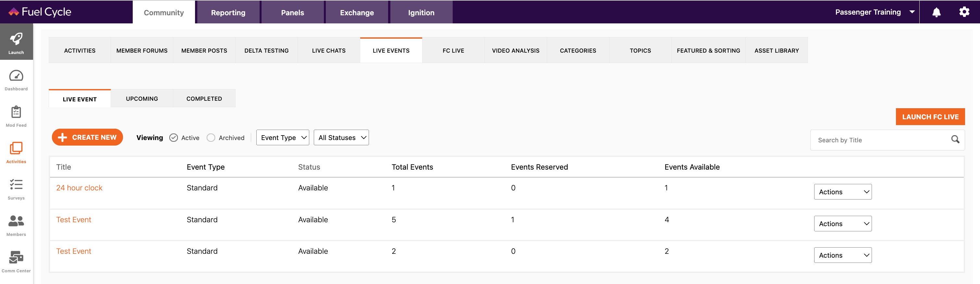Image resolution: width=980 pixels, height=284 pixels.
Task: Open the Activities sub-navigation tab
Action: point(80,51)
